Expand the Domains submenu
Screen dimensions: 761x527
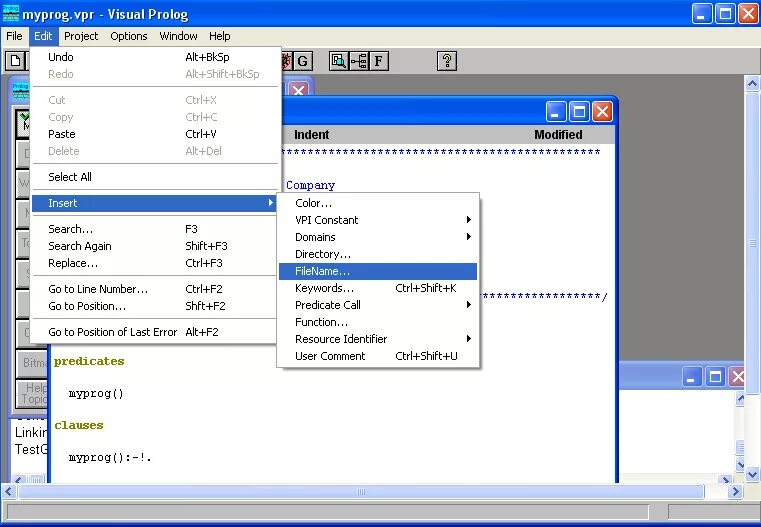[x=378, y=237]
